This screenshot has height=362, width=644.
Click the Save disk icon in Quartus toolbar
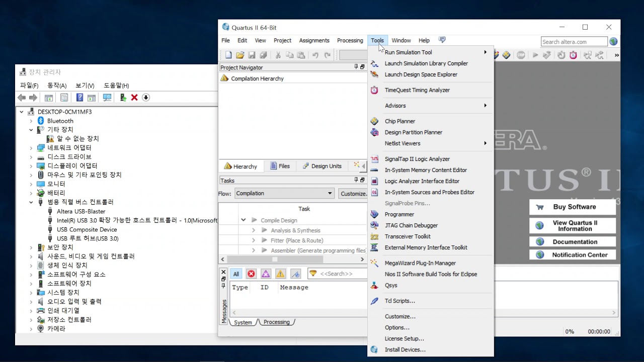click(252, 55)
